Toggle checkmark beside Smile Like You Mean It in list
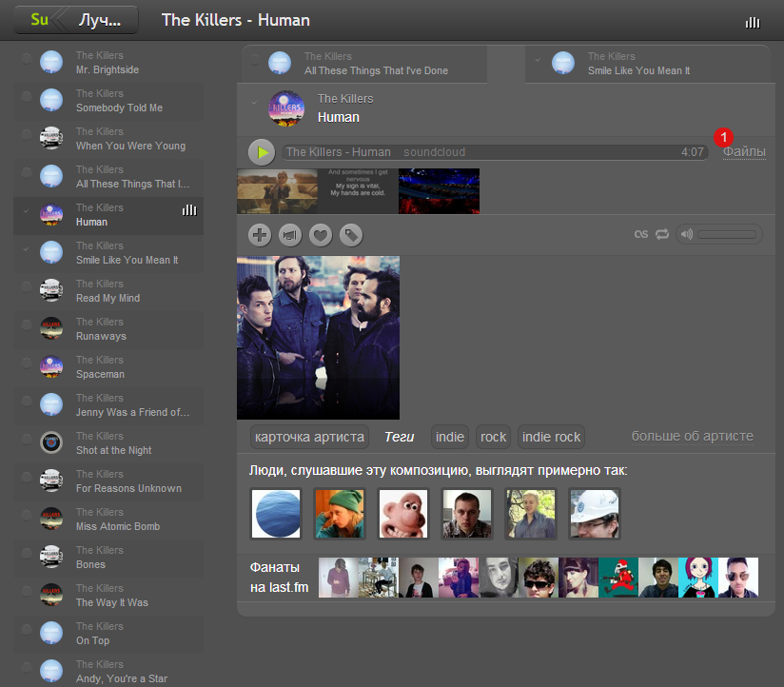Image resolution: width=784 pixels, height=687 pixels. 27,248
